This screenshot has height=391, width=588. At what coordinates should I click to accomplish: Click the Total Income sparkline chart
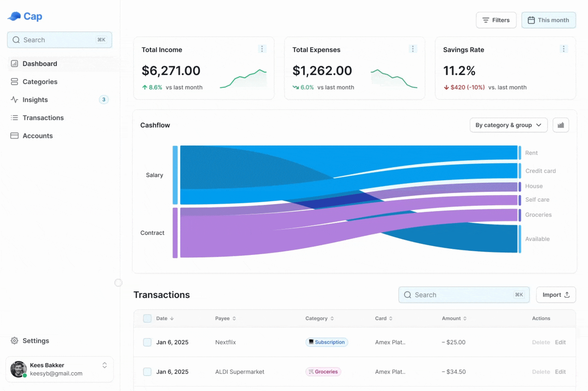243,79
